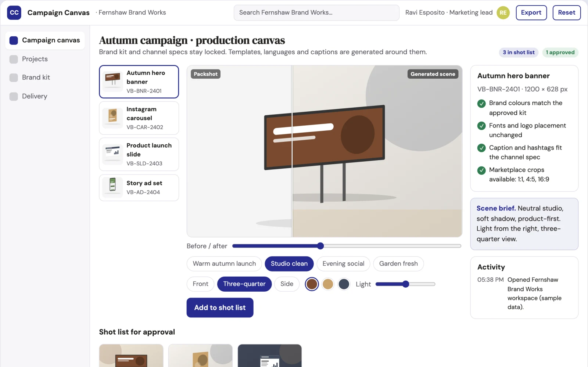Click the Product launch slide thumbnail icon
The image size is (588, 367).
[112, 154]
